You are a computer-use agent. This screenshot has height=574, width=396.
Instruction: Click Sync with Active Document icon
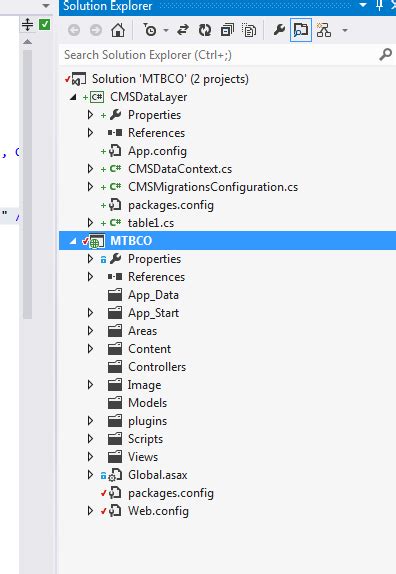click(183, 30)
